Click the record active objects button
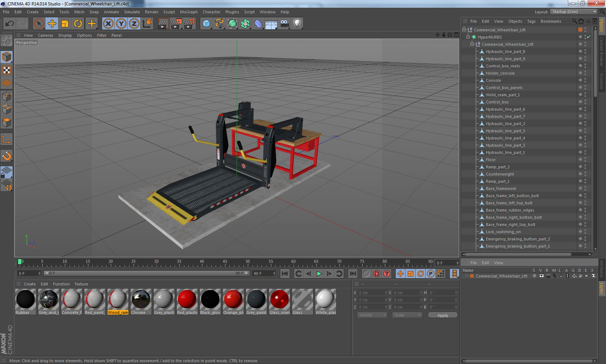This screenshot has height=364, width=606. 366,274
